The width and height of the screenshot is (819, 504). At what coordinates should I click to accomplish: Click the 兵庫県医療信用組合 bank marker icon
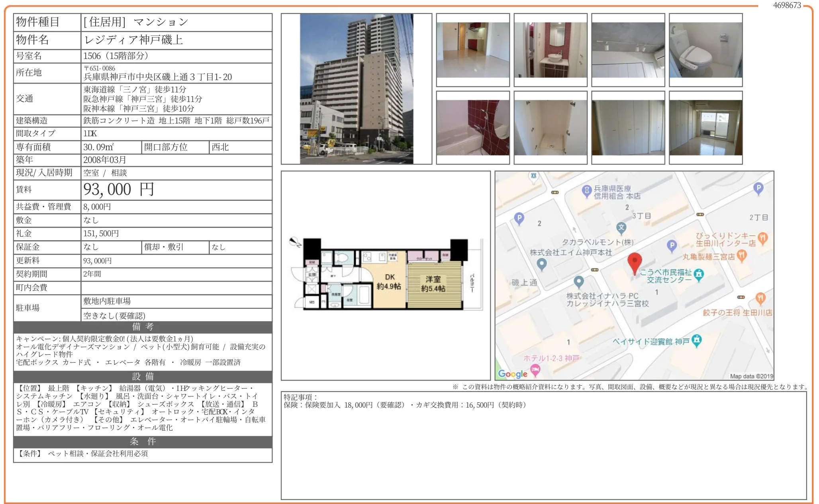point(586,191)
